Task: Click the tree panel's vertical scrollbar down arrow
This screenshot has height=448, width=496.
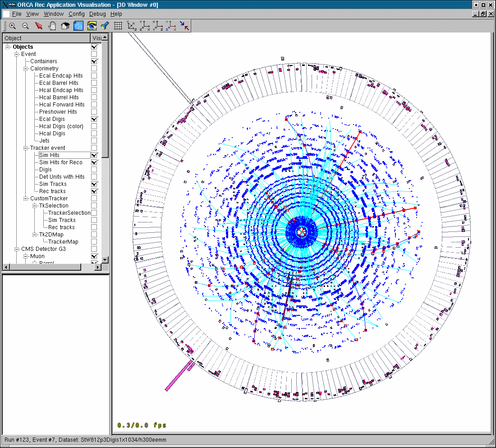Action: pyautogui.click(x=106, y=260)
